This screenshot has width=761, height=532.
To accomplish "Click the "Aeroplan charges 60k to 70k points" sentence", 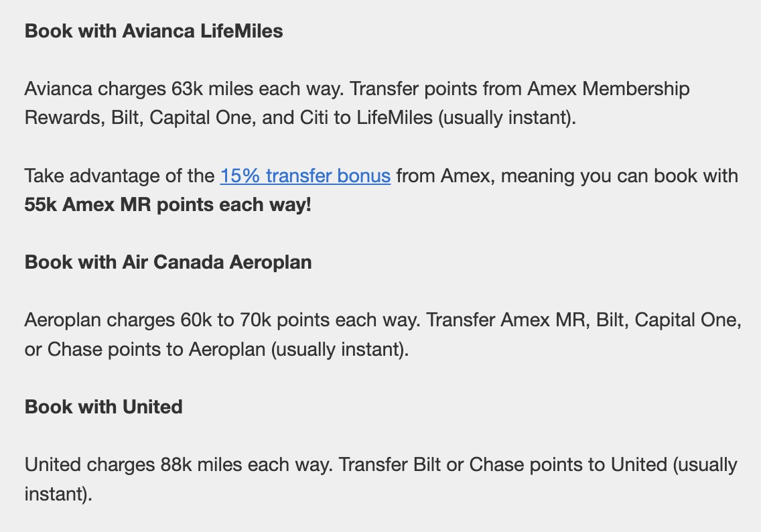I will click(222, 320).
